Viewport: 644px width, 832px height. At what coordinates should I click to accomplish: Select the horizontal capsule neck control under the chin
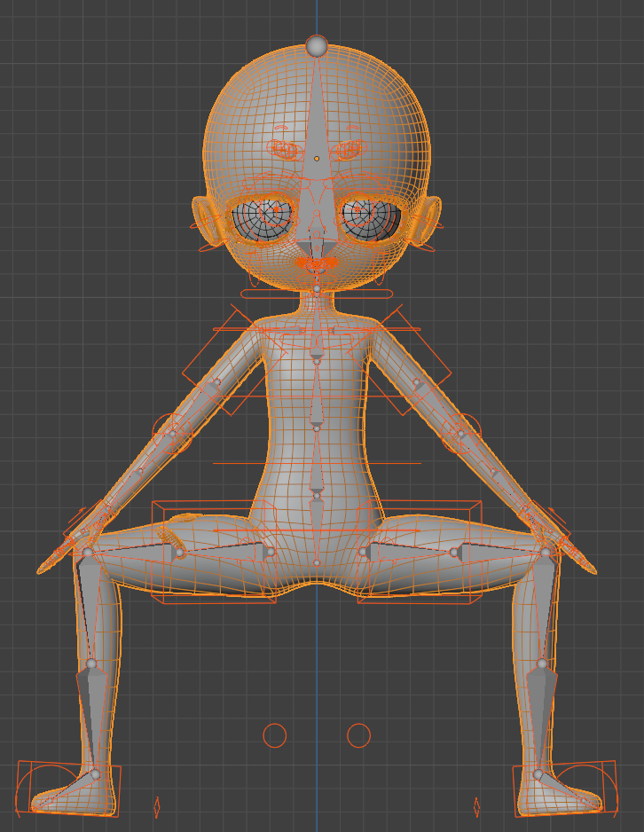pos(318,294)
